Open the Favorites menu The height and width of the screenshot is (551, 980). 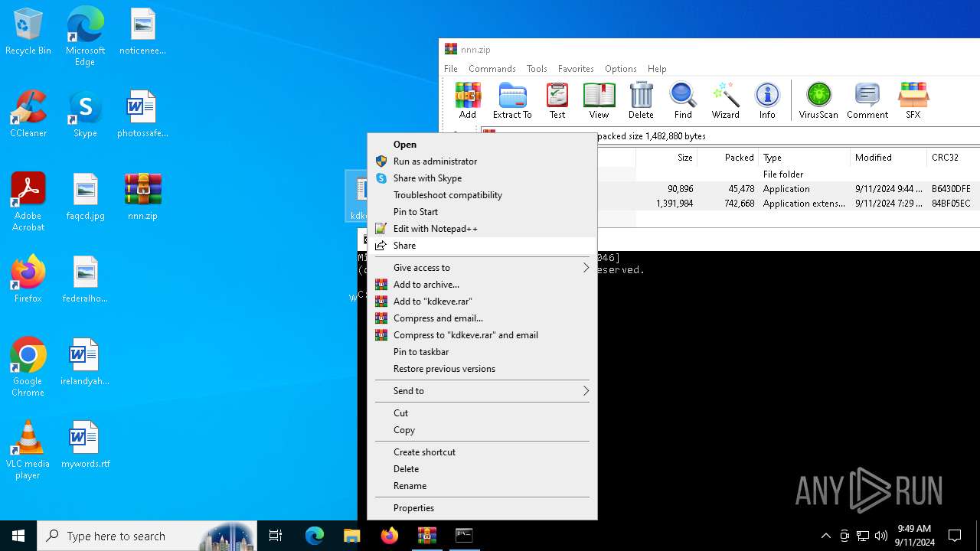[576, 69]
